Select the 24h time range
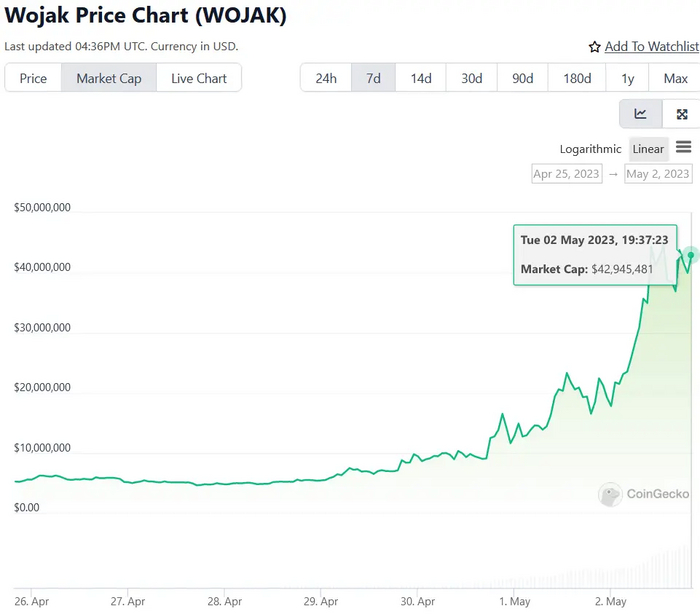Image resolution: width=700 pixels, height=614 pixels. coord(326,78)
